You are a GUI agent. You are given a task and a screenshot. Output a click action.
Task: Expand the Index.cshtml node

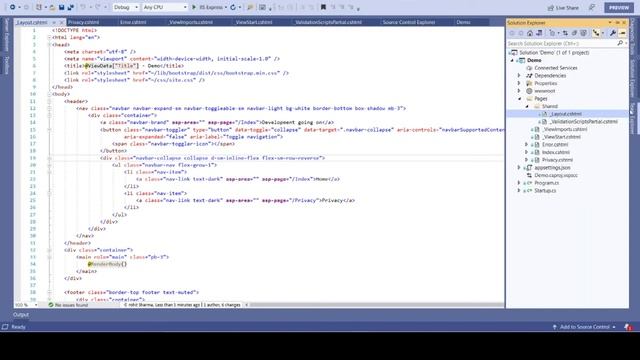click(527, 152)
